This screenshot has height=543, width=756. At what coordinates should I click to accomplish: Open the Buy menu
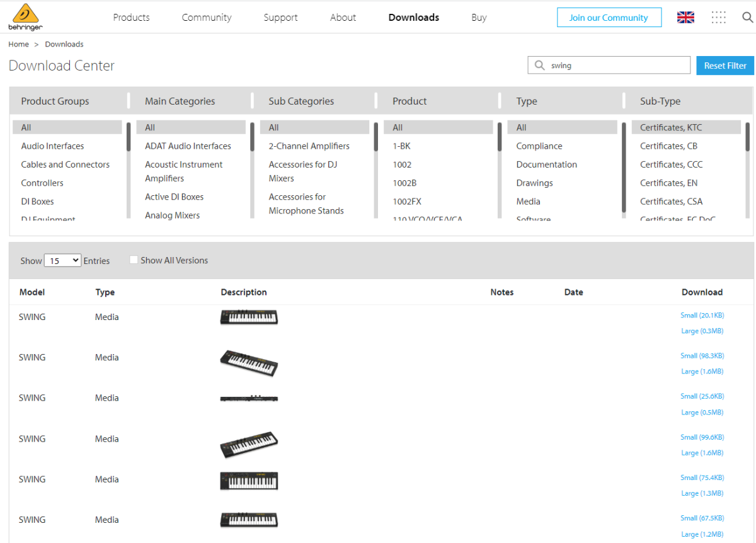click(x=479, y=18)
